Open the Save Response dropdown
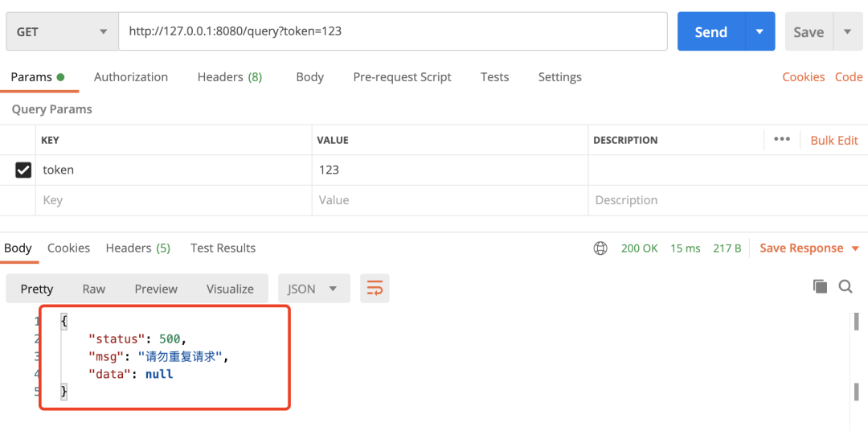868x431 pixels. (809, 248)
